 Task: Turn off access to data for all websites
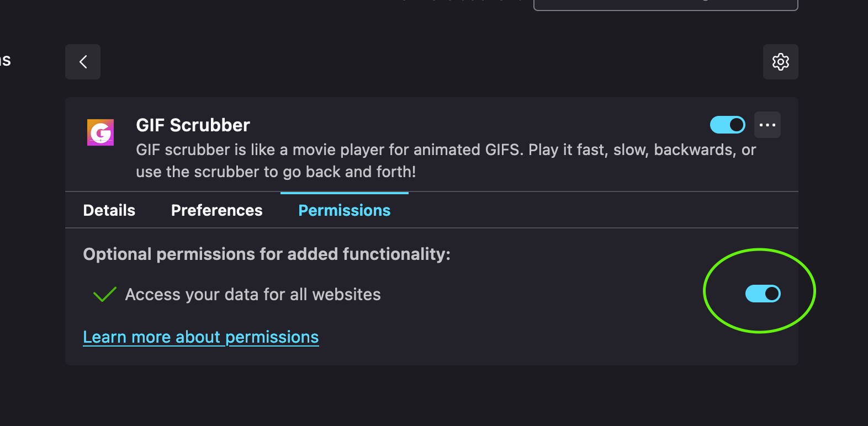click(x=762, y=294)
